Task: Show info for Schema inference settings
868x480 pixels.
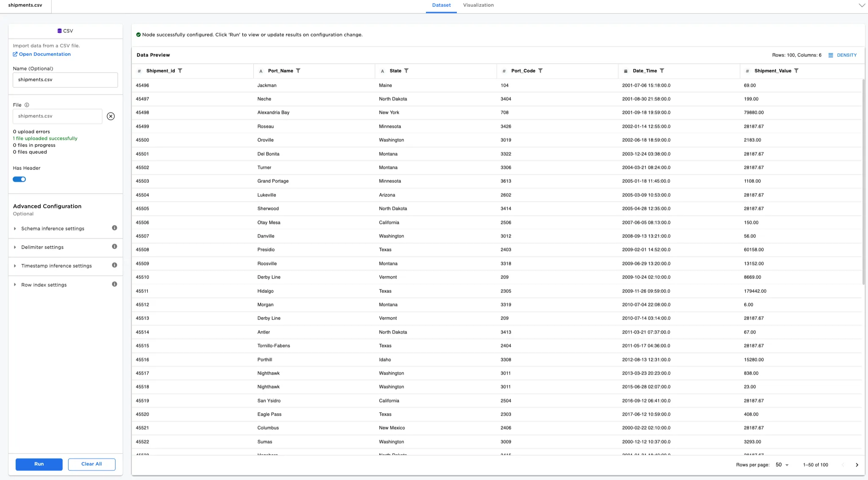Action: pyautogui.click(x=115, y=228)
